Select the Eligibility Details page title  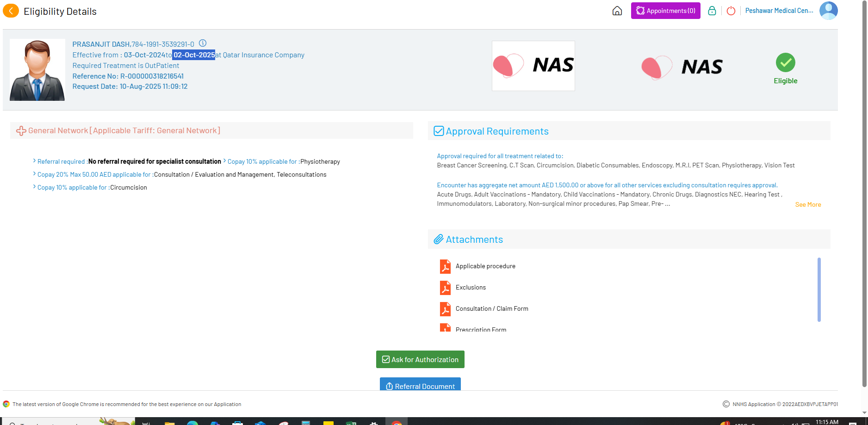pyautogui.click(x=60, y=12)
